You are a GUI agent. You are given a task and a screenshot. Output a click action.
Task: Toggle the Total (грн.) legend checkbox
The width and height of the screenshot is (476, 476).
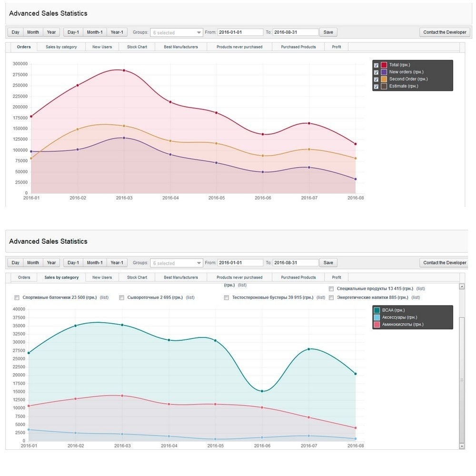coord(376,65)
